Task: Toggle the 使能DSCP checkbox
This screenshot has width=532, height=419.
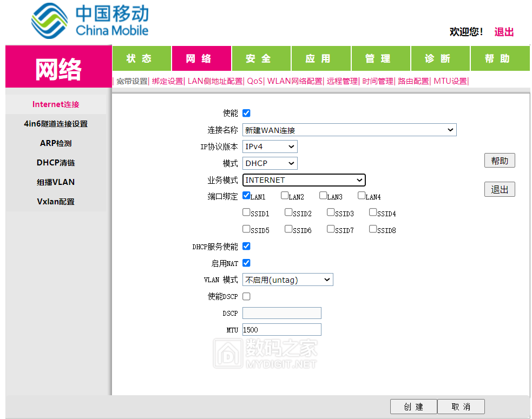Action: point(246,296)
